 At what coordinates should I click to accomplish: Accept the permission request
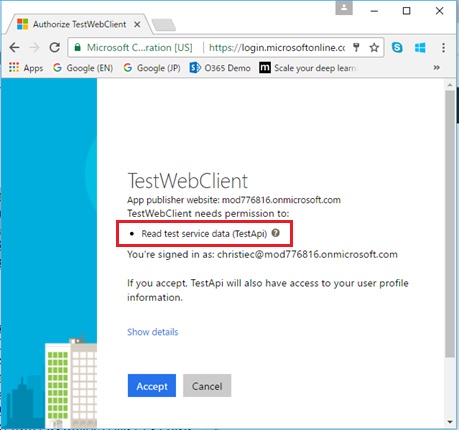pyautogui.click(x=152, y=386)
